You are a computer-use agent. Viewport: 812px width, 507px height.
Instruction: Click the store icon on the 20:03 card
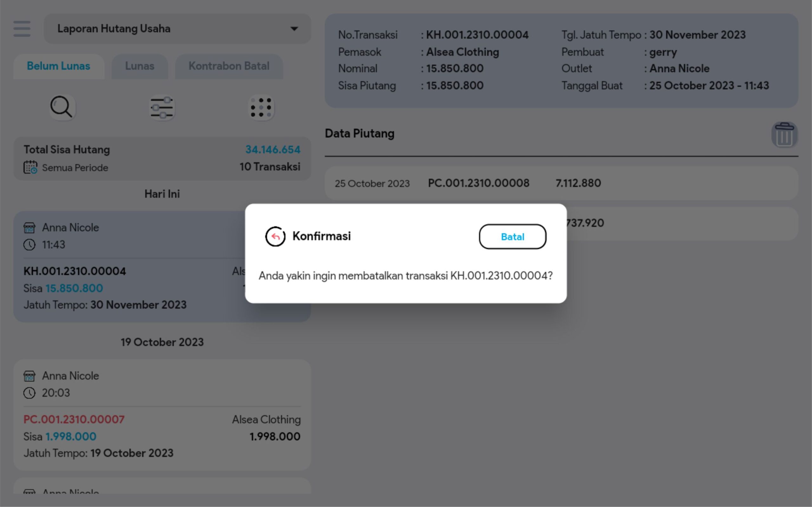[29, 376]
